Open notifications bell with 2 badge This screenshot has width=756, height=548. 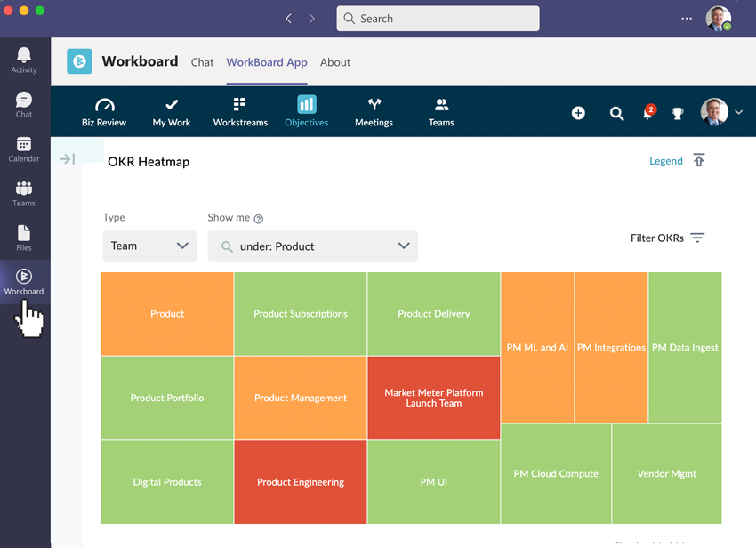(x=648, y=112)
